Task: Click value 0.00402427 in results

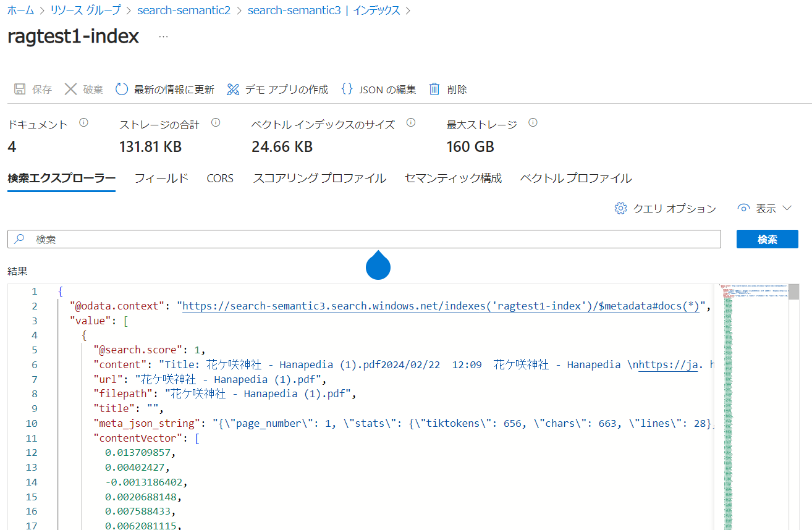Action: 136,467
